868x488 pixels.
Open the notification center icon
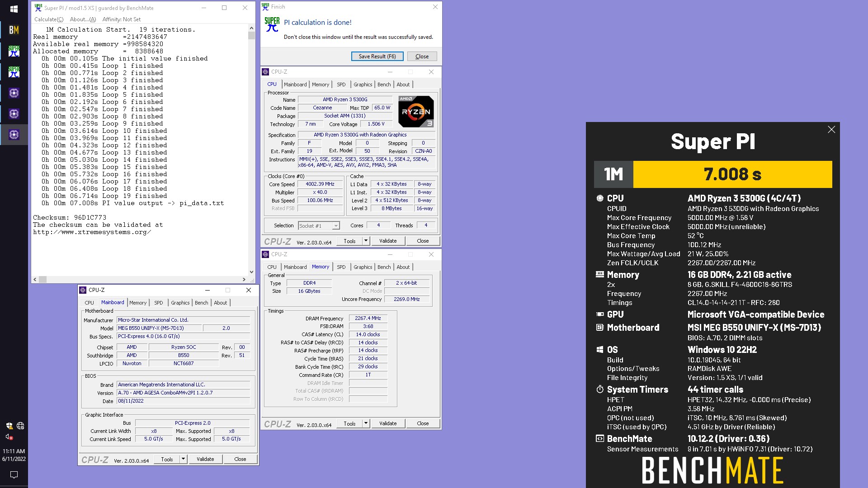[14, 475]
